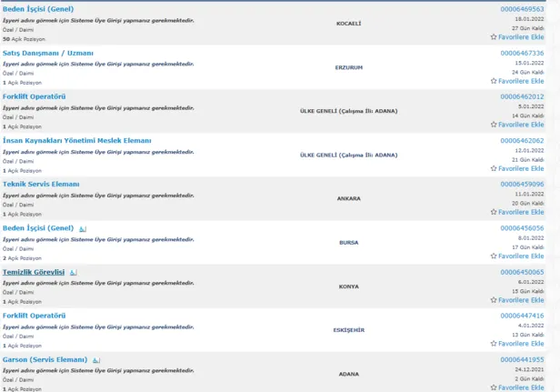Screen dimensions: 560x392
Task: Click the favorite star for Satış Danışmanı listing
Action: click(494, 81)
